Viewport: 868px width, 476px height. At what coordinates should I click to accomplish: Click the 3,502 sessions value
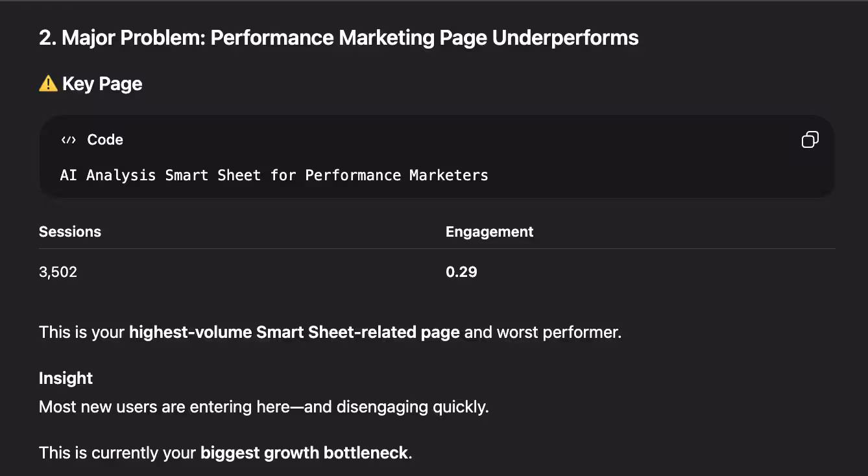click(58, 272)
